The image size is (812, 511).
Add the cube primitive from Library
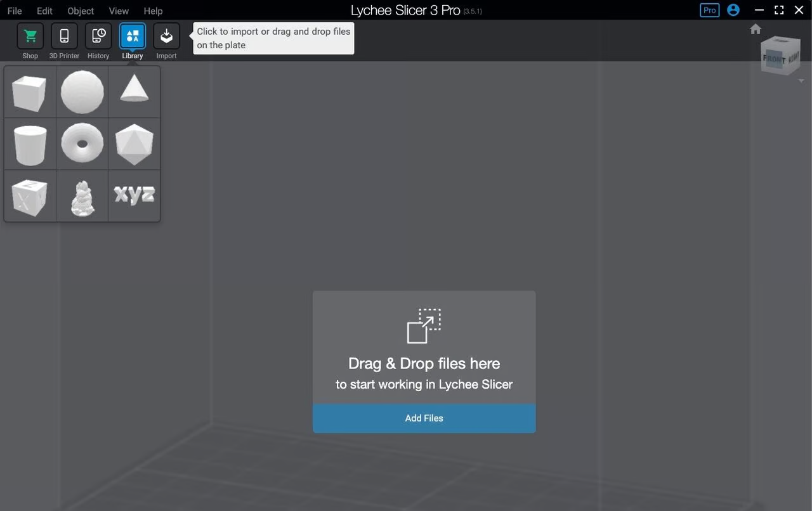(30, 93)
